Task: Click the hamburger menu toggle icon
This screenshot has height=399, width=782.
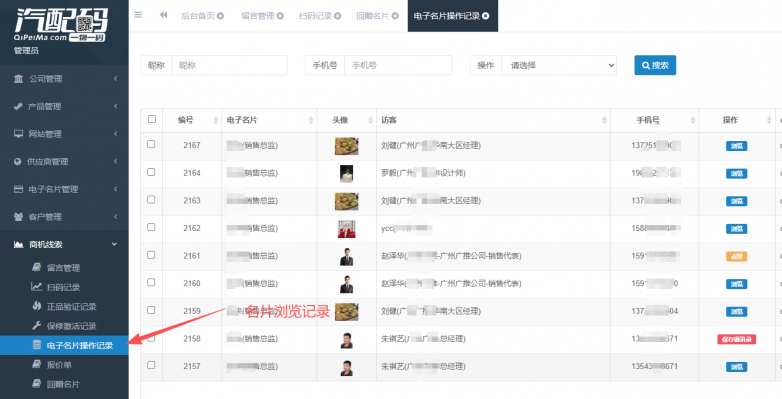Action: click(138, 15)
